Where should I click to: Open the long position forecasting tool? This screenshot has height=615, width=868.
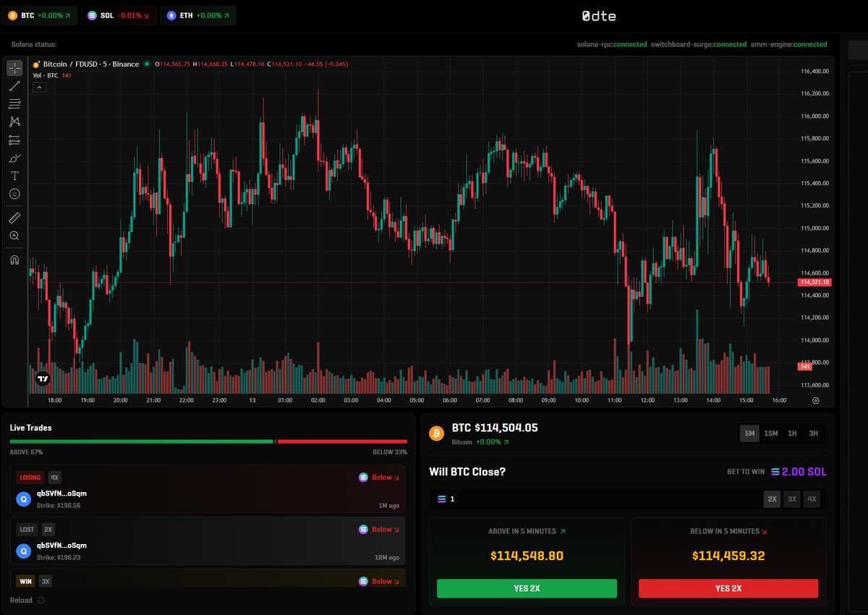point(14,140)
